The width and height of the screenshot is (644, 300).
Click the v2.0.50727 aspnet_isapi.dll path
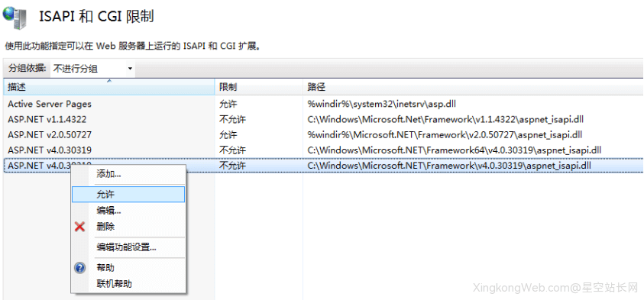tap(445, 134)
